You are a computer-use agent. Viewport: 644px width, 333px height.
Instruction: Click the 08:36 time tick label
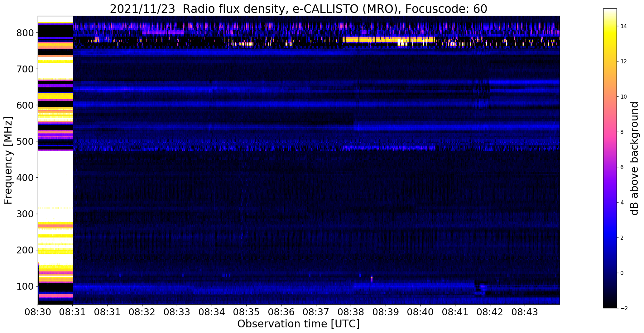(x=281, y=312)
